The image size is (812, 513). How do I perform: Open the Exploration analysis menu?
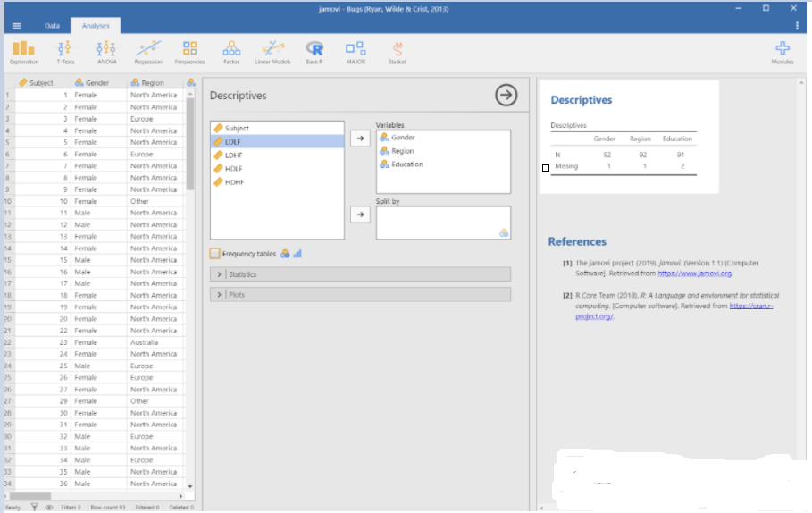click(24, 52)
